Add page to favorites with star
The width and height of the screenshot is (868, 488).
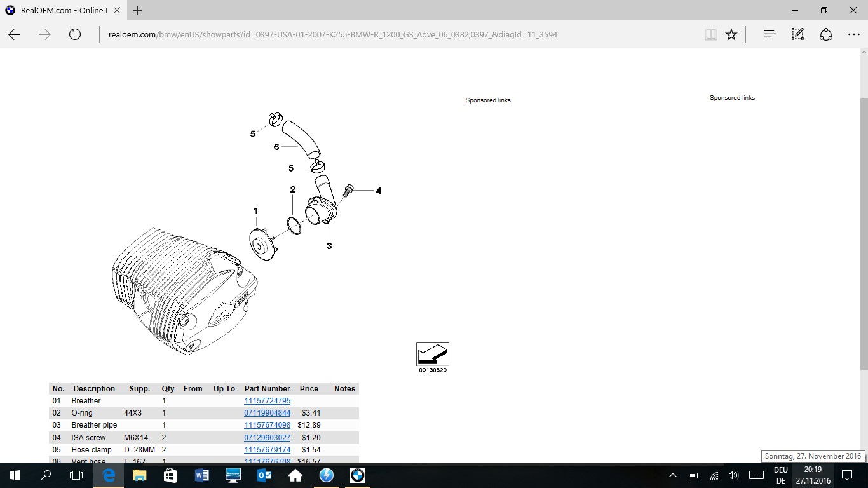coord(731,34)
